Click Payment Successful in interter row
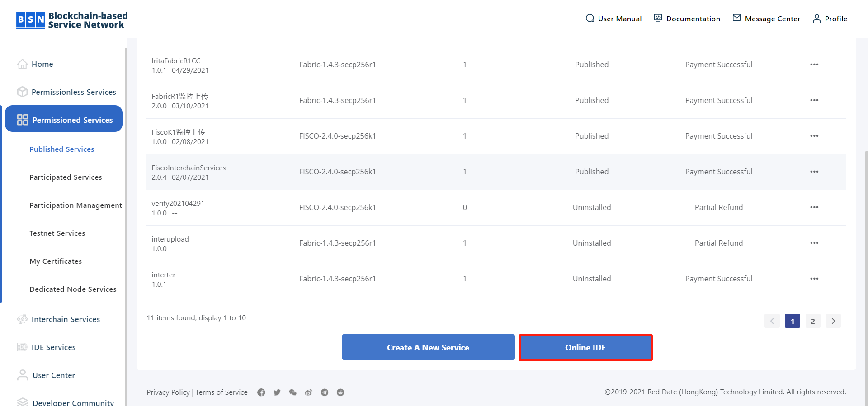 [719, 279]
